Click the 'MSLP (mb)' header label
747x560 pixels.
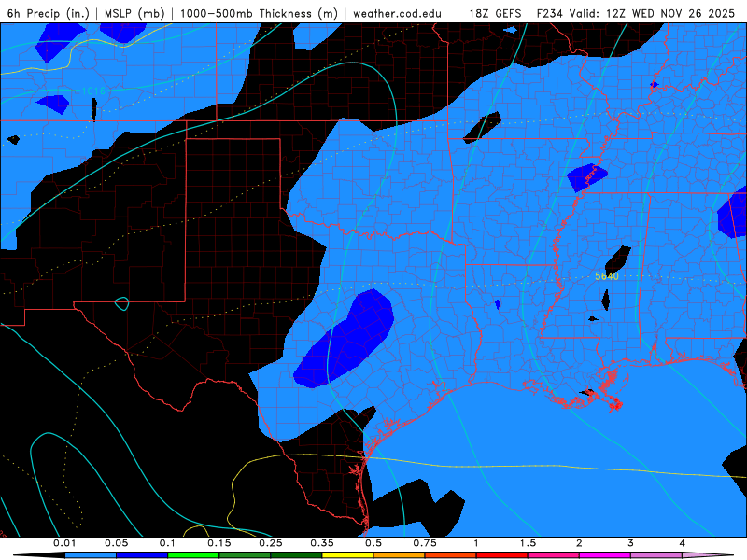tap(134, 13)
